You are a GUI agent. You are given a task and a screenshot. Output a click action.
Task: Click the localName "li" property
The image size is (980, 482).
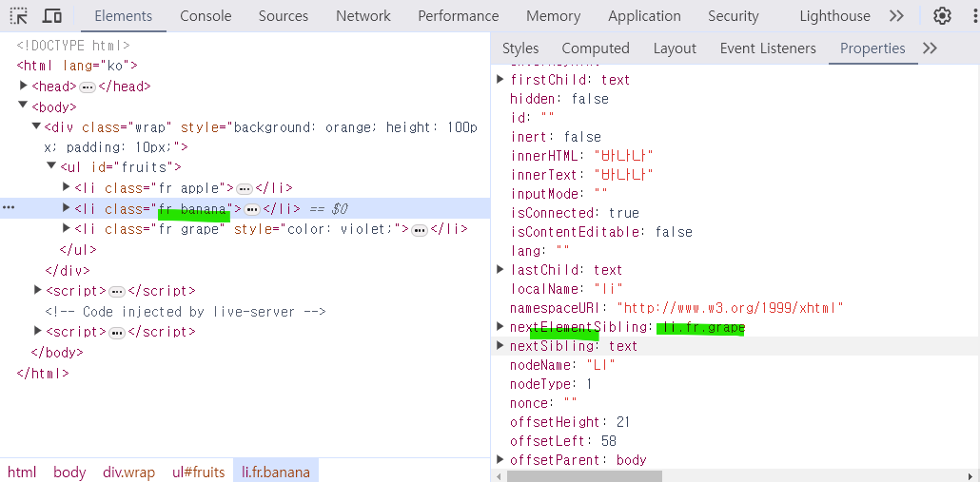pos(566,289)
